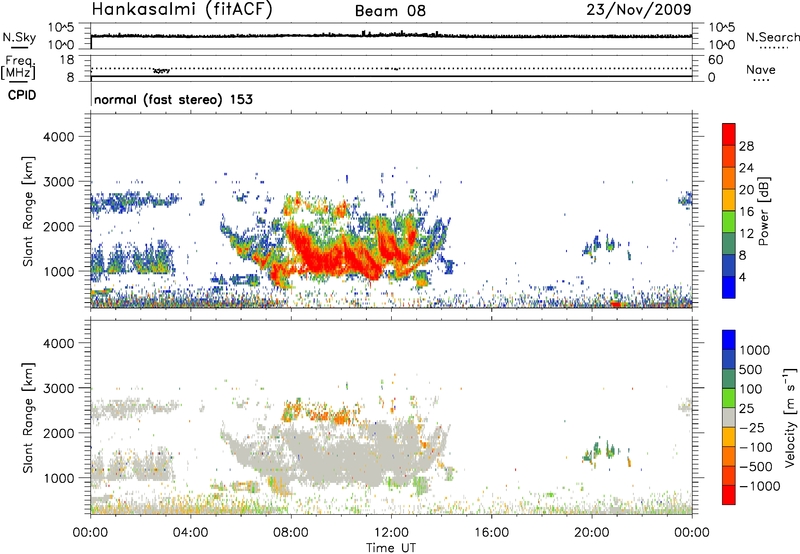800x554 pixels.
Task: Click the 'Hankasalmi (fitACF)' title text
Action: 182,9
